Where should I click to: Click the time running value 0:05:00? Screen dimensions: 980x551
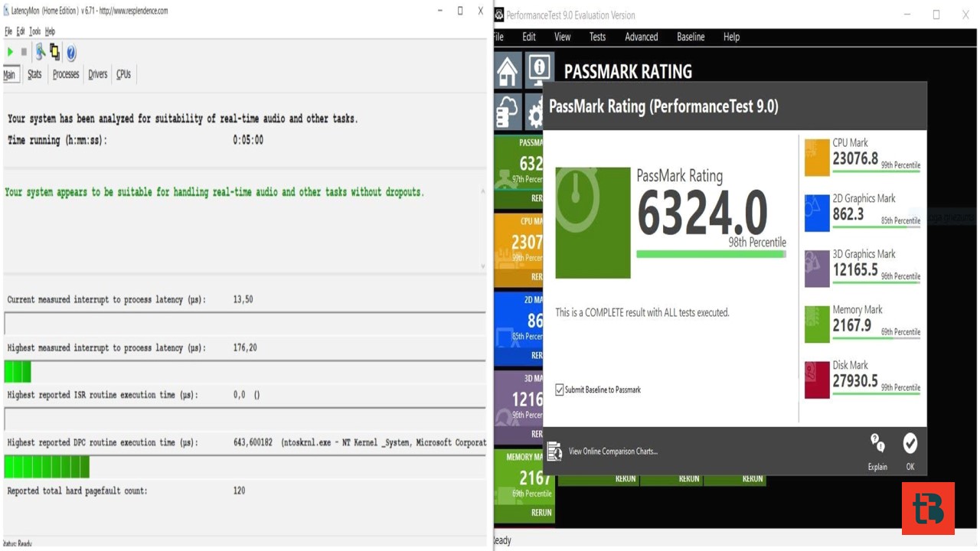tap(248, 141)
